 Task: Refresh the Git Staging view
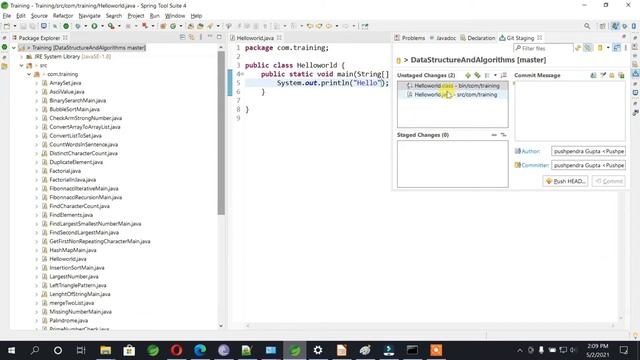click(x=578, y=48)
